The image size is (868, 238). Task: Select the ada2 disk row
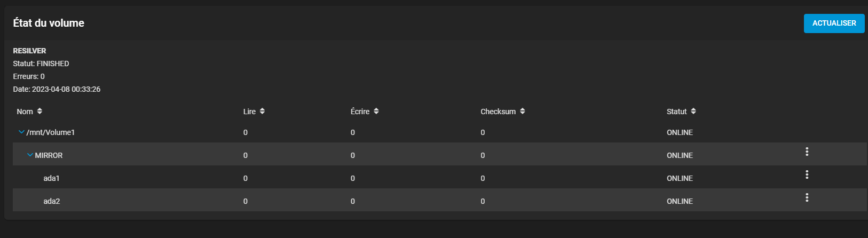click(x=440, y=201)
